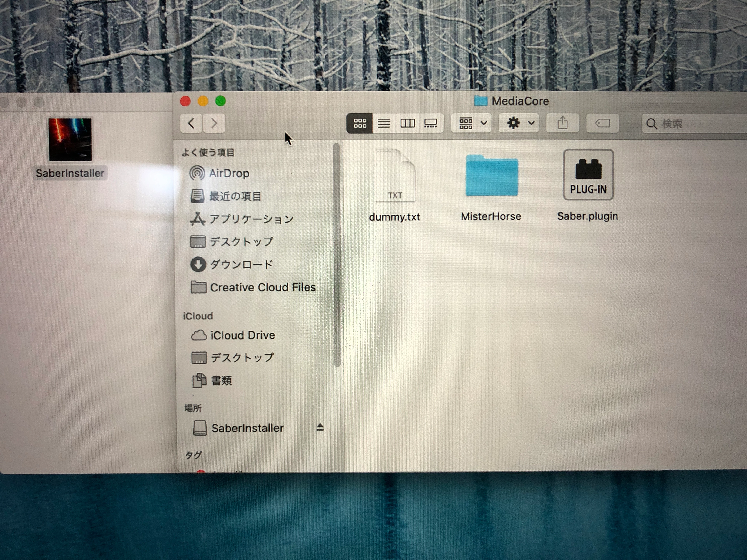Click the Edit Tags toolbar button
Viewport: 747px width, 560px height.
[602, 123]
